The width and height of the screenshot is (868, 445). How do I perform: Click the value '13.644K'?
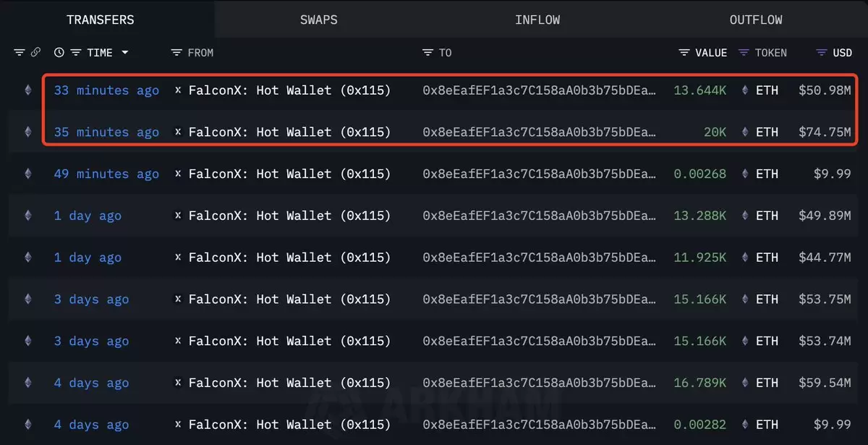[699, 90]
